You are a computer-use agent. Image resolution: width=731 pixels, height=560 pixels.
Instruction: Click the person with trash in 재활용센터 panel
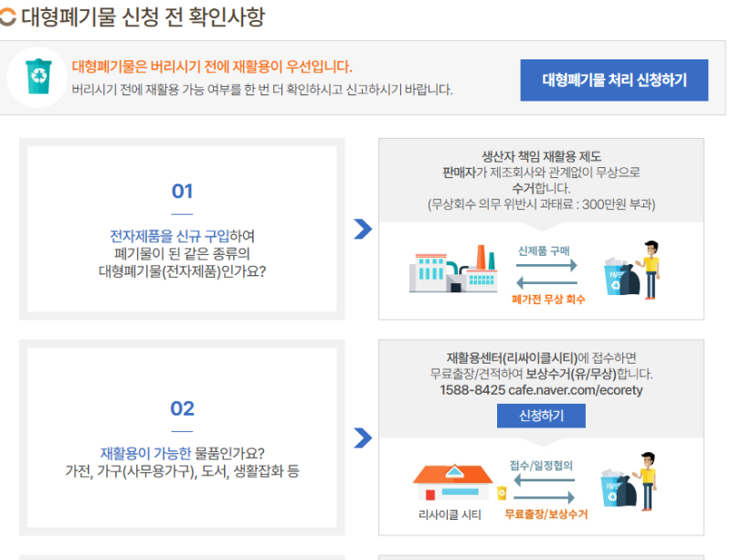[629, 481]
